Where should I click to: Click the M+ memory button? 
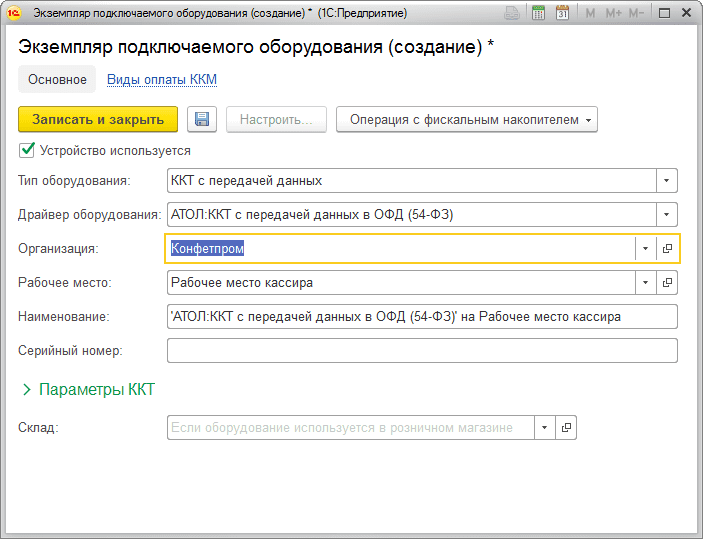(613, 13)
